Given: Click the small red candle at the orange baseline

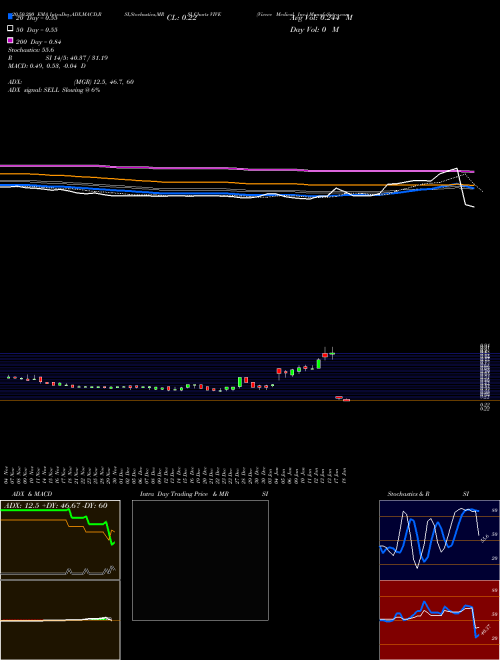Looking at the screenshot, I should (346, 400).
